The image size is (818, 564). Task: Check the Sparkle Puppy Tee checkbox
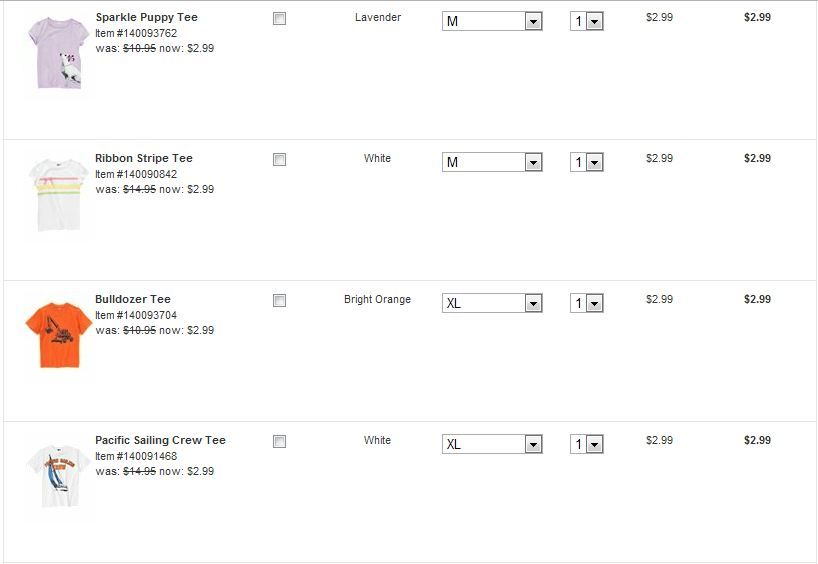pos(280,19)
